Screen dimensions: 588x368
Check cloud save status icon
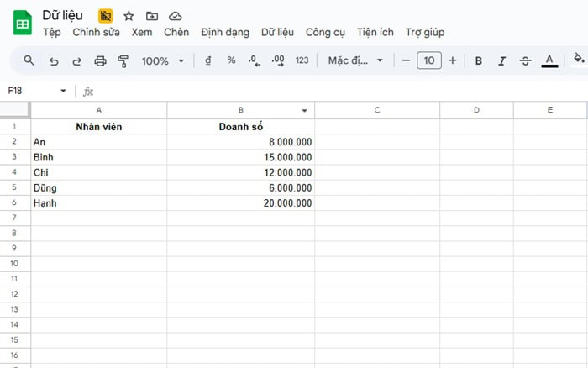point(175,16)
